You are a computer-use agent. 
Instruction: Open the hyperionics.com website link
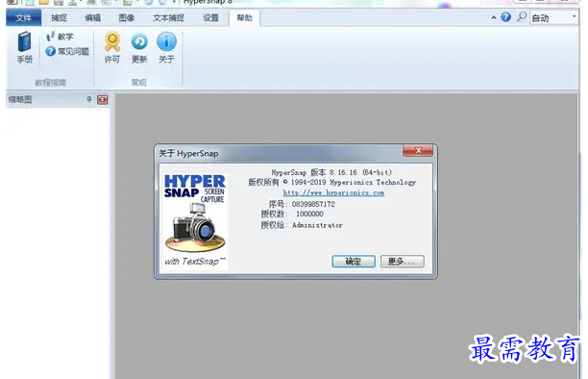(x=333, y=192)
